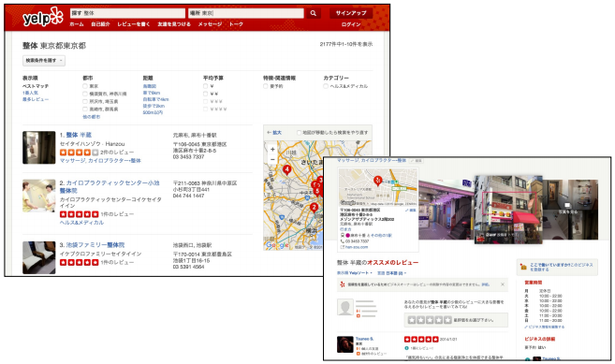The height and width of the screenshot is (364, 615).
Task: Filter by 徒歩で2km distance
Action: 154,107
